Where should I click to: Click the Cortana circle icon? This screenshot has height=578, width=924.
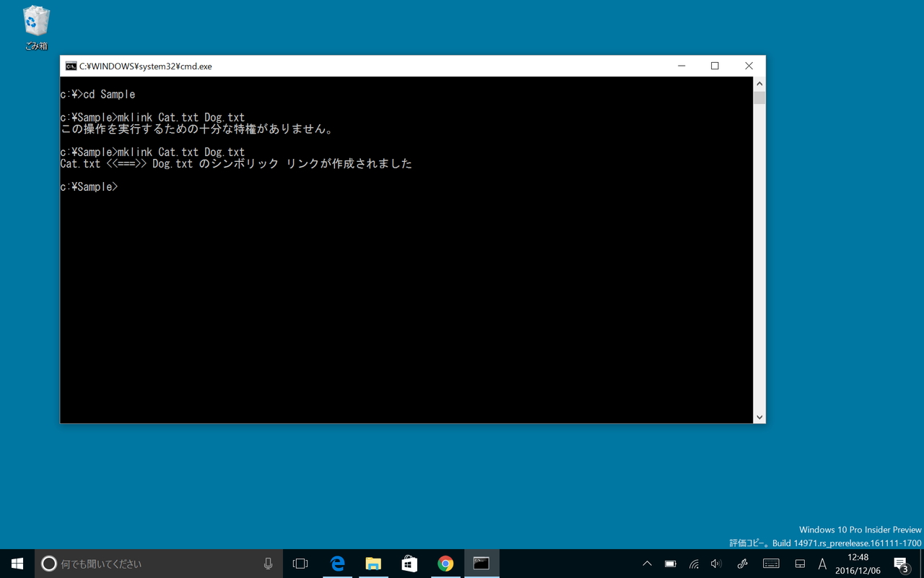tap(48, 564)
